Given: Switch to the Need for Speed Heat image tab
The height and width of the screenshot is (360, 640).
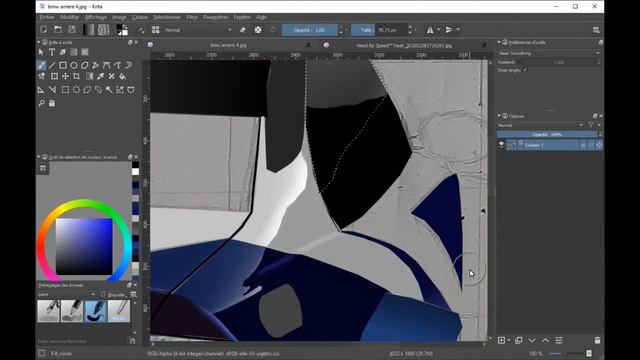Looking at the screenshot, I should 404,45.
